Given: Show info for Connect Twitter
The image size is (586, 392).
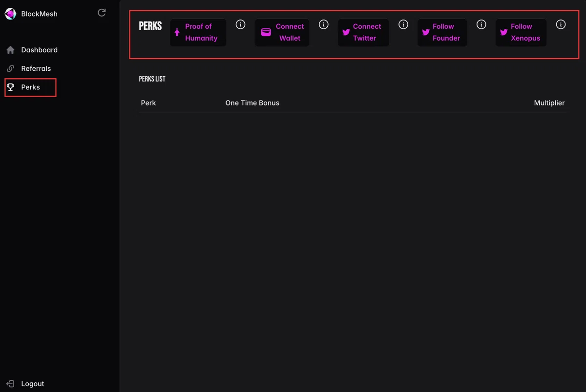Looking at the screenshot, I should click(403, 24).
